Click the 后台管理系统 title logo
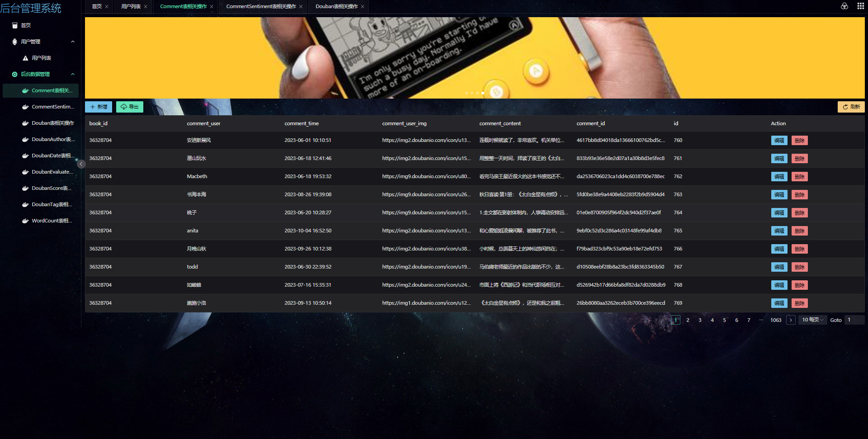 click(x=31, y=8)
